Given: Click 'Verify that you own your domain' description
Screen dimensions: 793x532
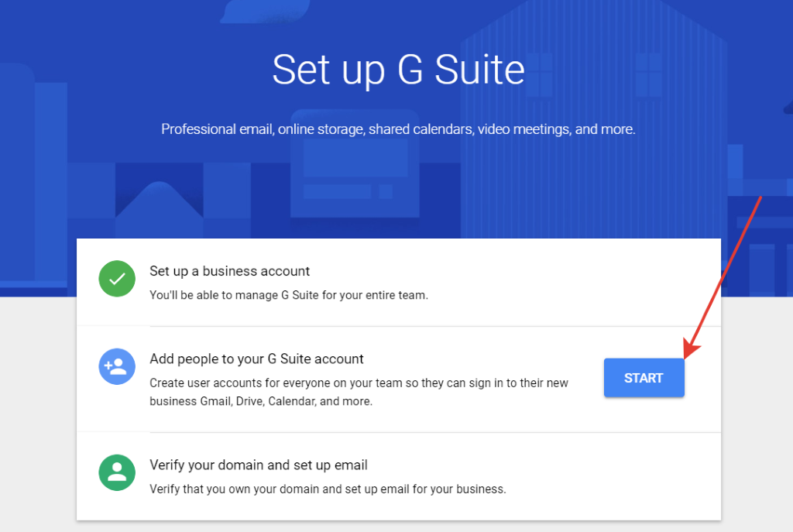Looking at the screenshot, I should (328, 489).
